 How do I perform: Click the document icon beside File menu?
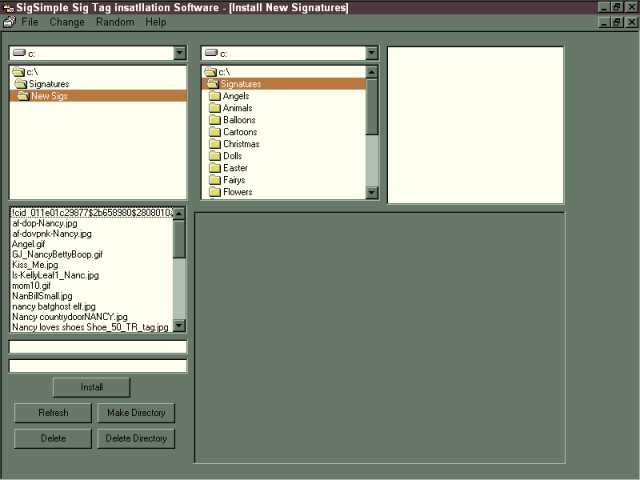pos(9,22)
